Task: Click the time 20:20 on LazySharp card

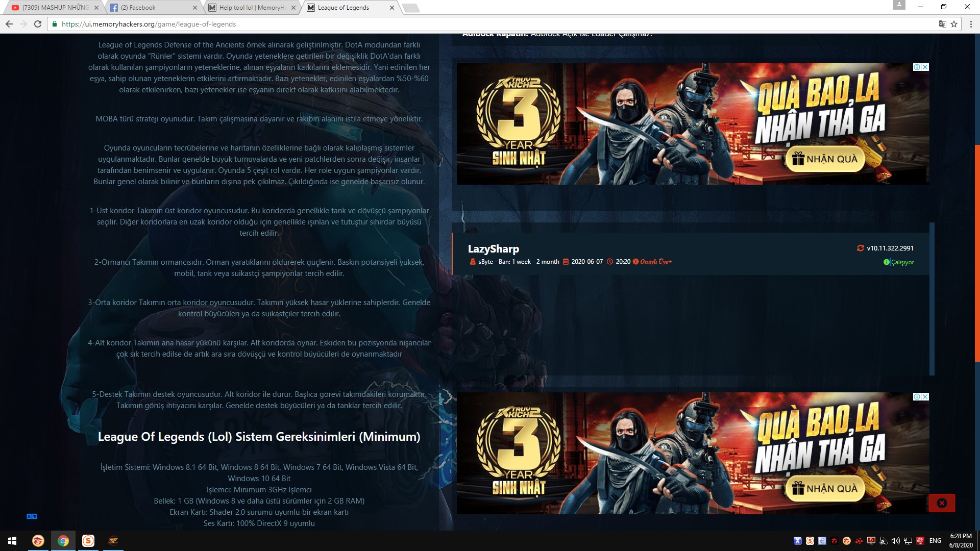Action: coord(623,262)
